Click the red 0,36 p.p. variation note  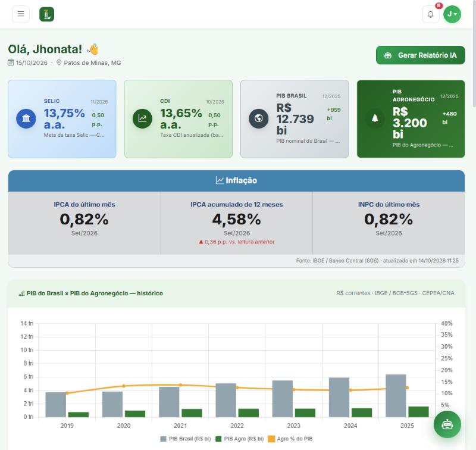coord(236,242)
